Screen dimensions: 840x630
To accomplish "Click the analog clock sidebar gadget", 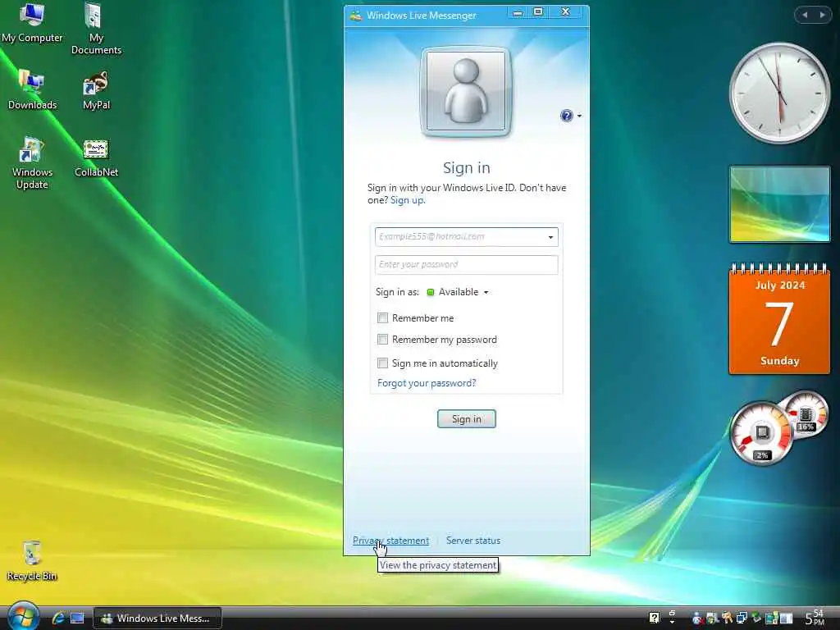I will pyautogui.click(x=779, y=94).
